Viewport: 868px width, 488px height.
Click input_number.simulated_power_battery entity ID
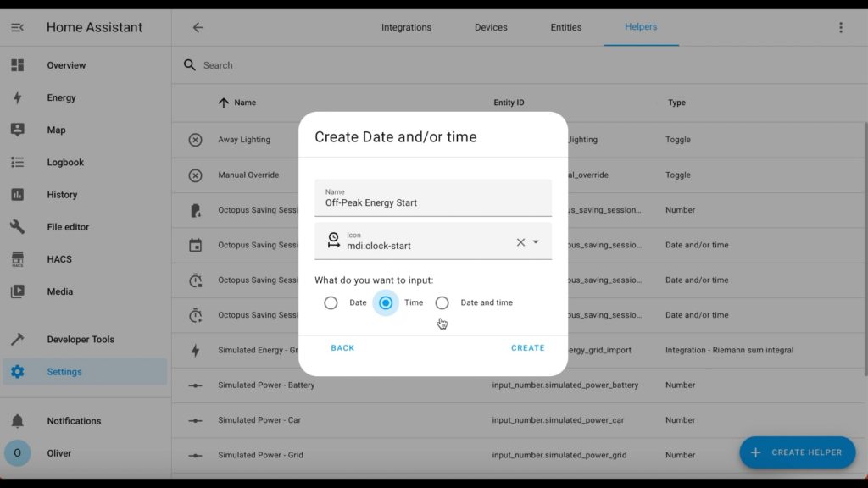(565, 385)
